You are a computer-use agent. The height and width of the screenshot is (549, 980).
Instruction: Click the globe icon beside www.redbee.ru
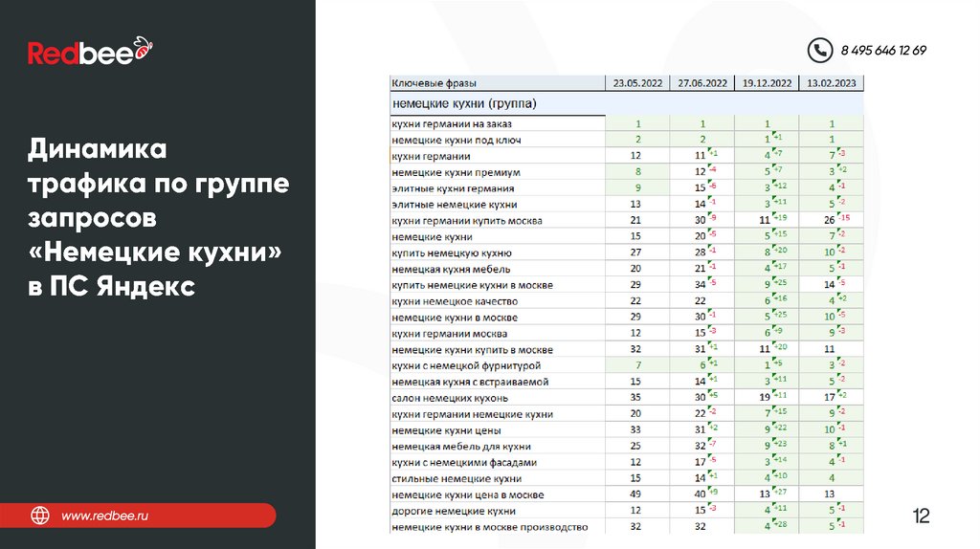point(40,516)
